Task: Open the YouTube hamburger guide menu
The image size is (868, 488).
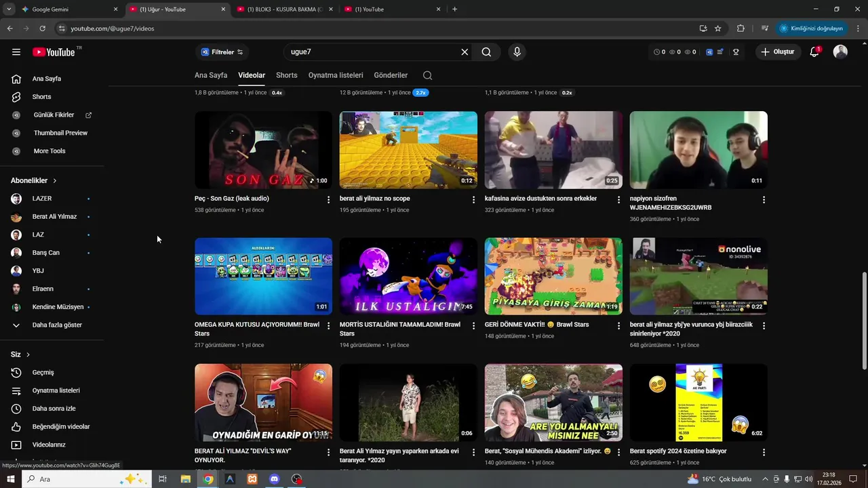Action: [x=16, y=52]
